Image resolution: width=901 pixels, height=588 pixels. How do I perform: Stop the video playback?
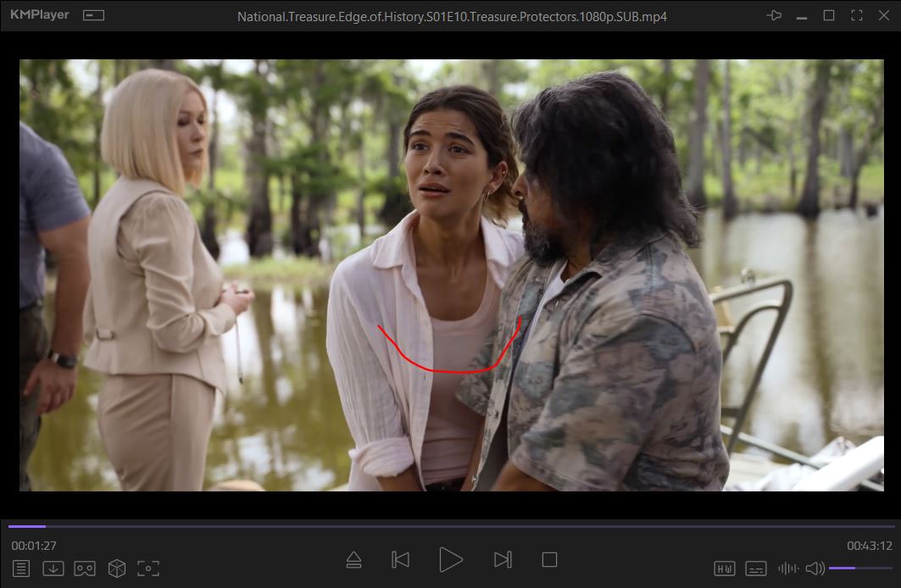pos(549,560)
